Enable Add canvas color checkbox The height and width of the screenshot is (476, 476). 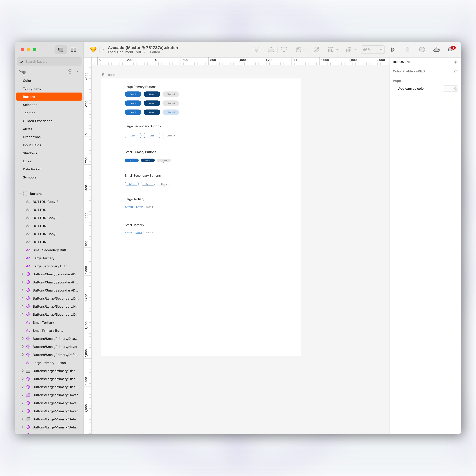394,89
